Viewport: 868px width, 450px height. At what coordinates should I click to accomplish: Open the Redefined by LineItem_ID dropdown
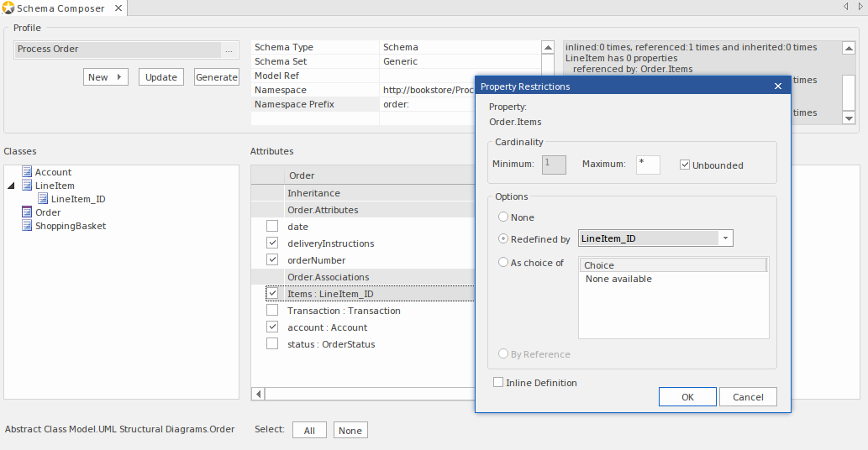(x=724, y=238)
